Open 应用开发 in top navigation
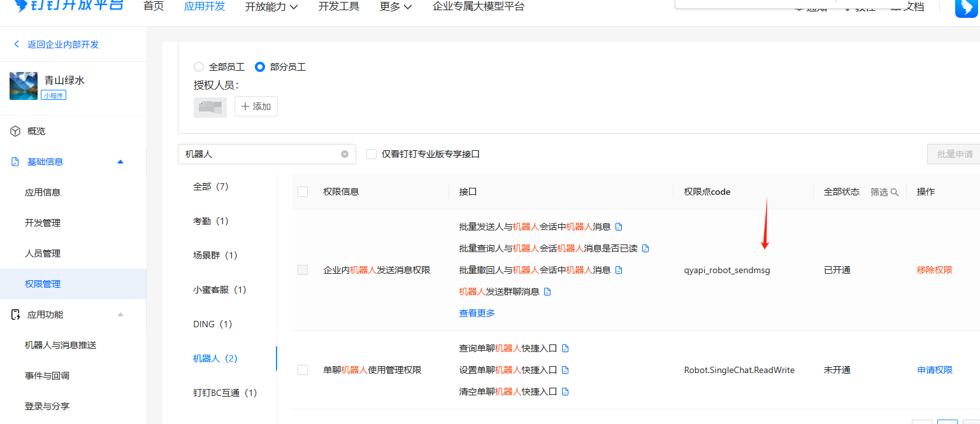The width and height of the screenshot is (980, 424). click(x=205, y=6)
